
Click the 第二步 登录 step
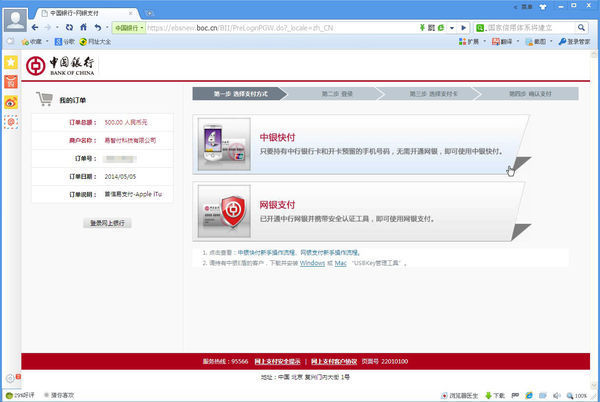(x=337, y=94)
